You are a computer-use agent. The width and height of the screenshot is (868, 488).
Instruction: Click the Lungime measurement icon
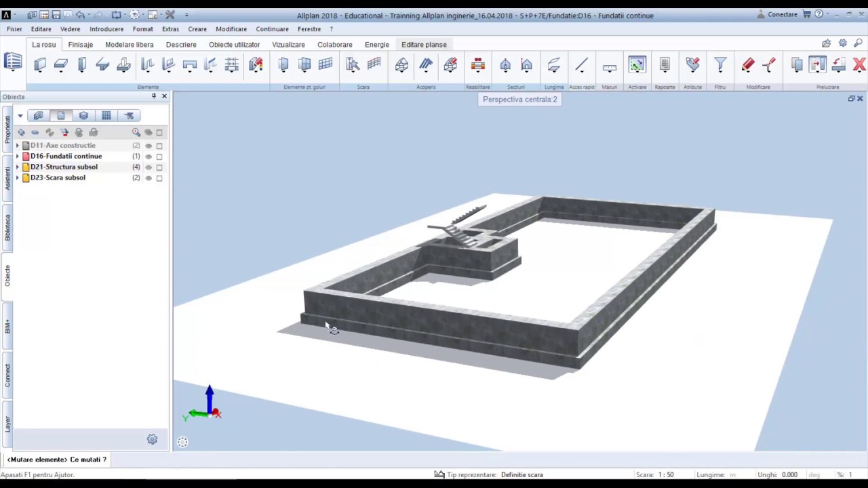tap(553, 65)
